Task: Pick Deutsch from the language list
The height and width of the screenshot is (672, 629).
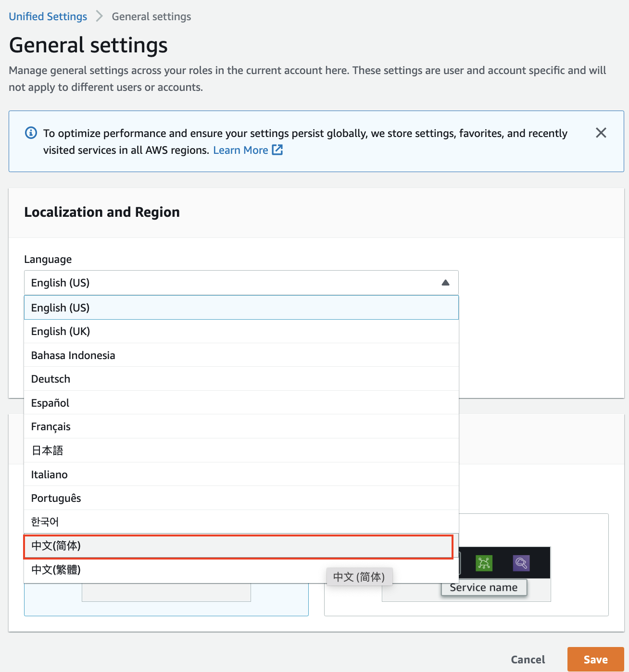Action: click(241, 379)
